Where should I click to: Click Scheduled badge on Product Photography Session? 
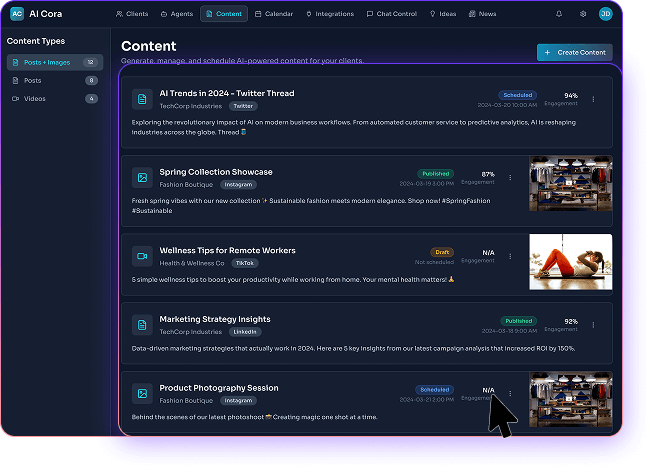434,390
